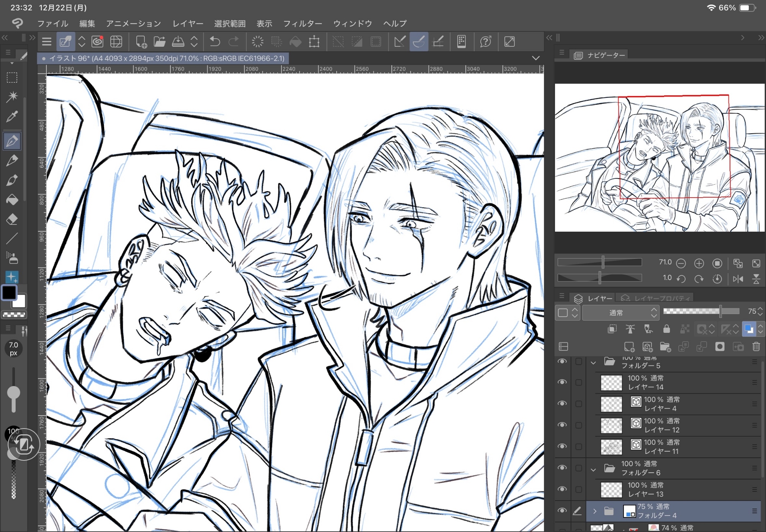The image size is (766, 532).
Task: Toggle visibility of フォルダー 6
Action: 562,468
